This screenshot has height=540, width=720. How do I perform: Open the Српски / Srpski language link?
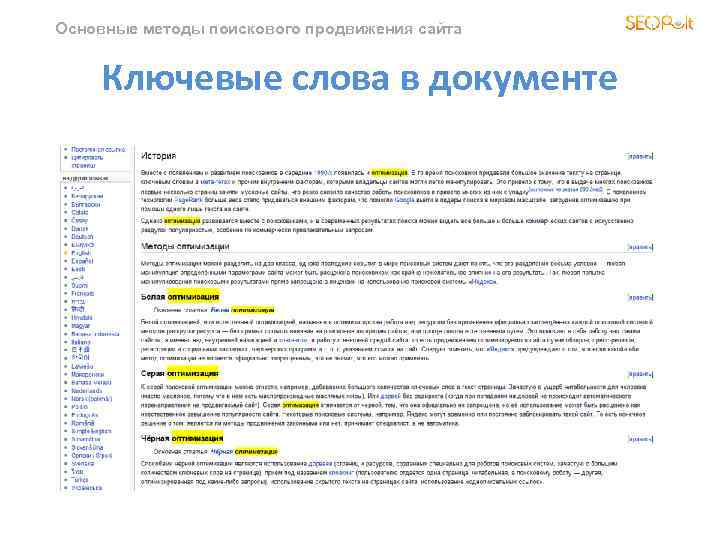point(92,456)
